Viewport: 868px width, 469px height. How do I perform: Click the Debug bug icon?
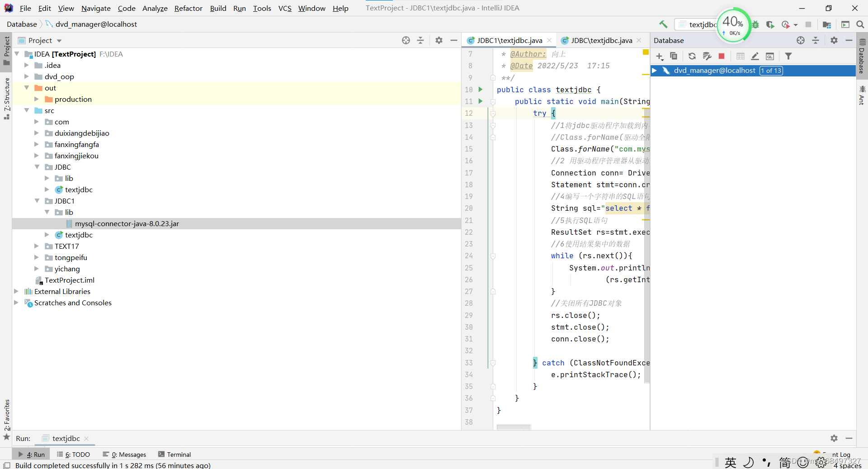point(755,24)
